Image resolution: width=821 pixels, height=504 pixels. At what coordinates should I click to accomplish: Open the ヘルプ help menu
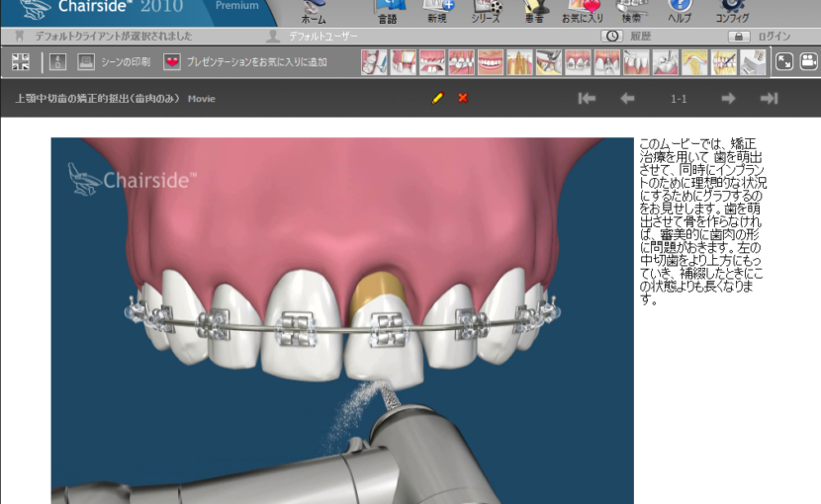pos(680,12)
